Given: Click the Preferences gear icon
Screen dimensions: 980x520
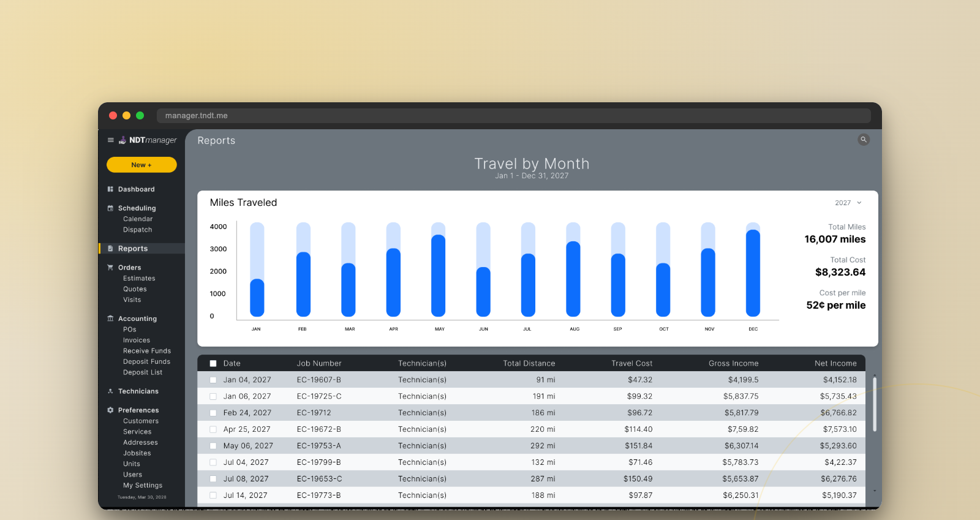Looking at the screenshot, I should tap(110, 410).
